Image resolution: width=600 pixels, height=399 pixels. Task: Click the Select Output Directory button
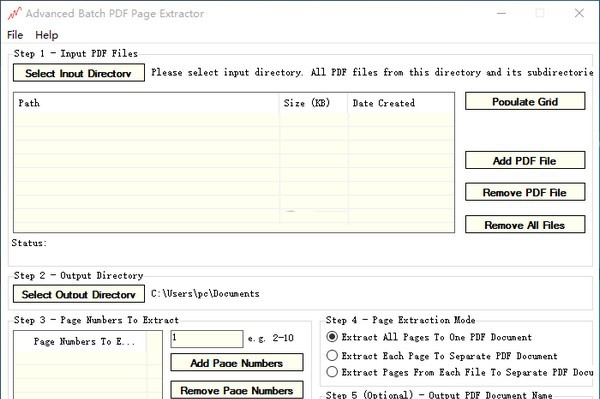pyautogui.click(x=79, y=294)
